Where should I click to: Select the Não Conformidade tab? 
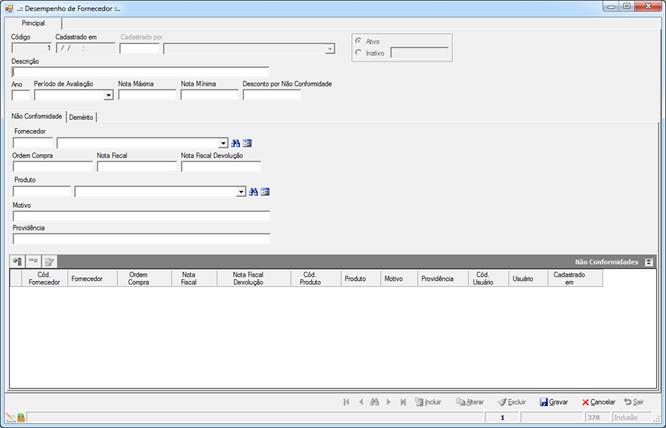37,116
